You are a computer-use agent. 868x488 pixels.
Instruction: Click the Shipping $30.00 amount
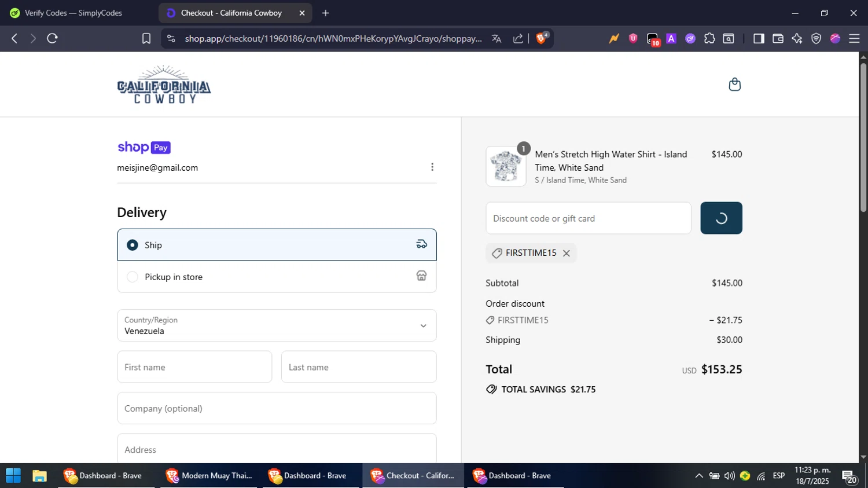click(x=729, y=340)
